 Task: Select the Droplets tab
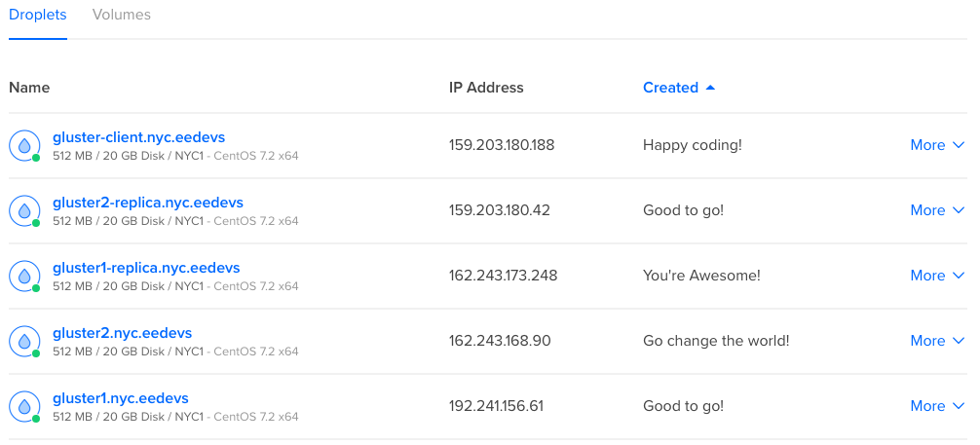pos(37,16)
